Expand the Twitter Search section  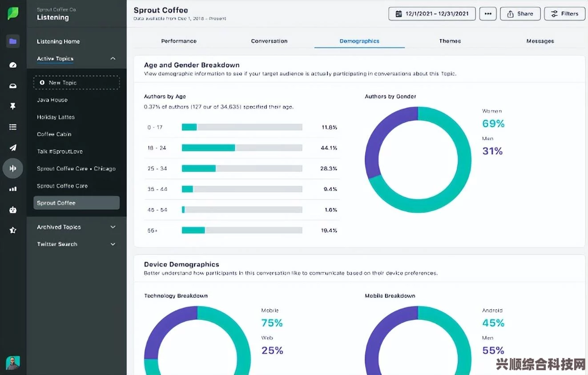[113, 244]
